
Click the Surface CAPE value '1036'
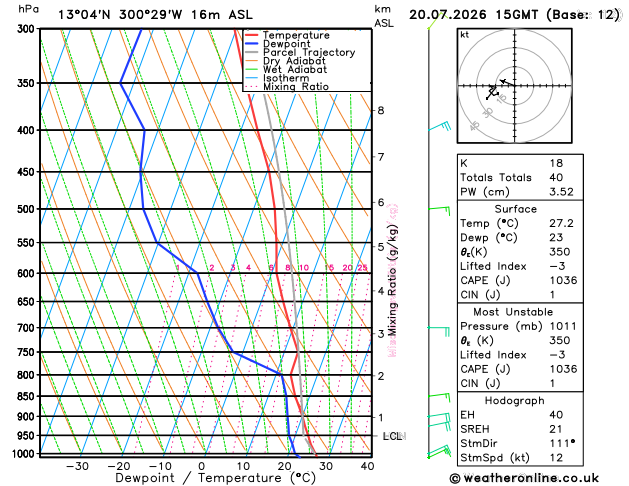[564, 280]
